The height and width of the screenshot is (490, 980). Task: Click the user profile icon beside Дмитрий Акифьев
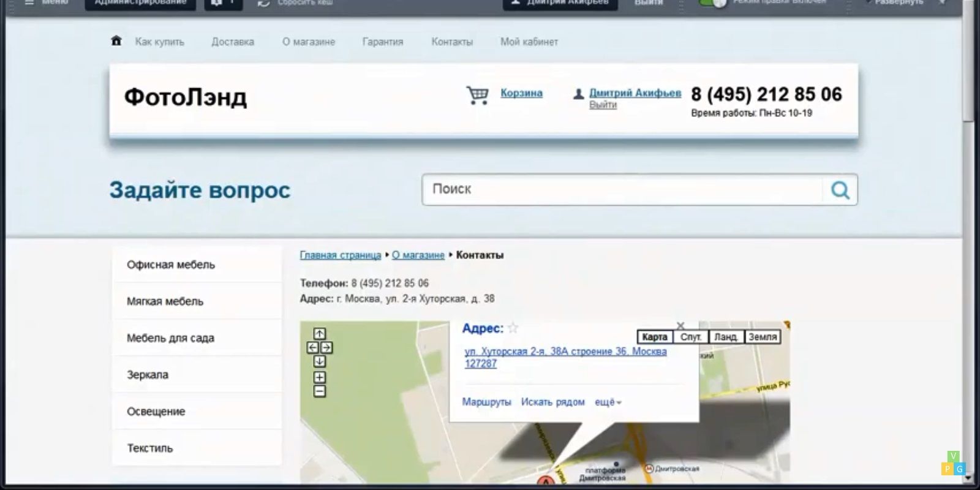click(x=578, y=94)
